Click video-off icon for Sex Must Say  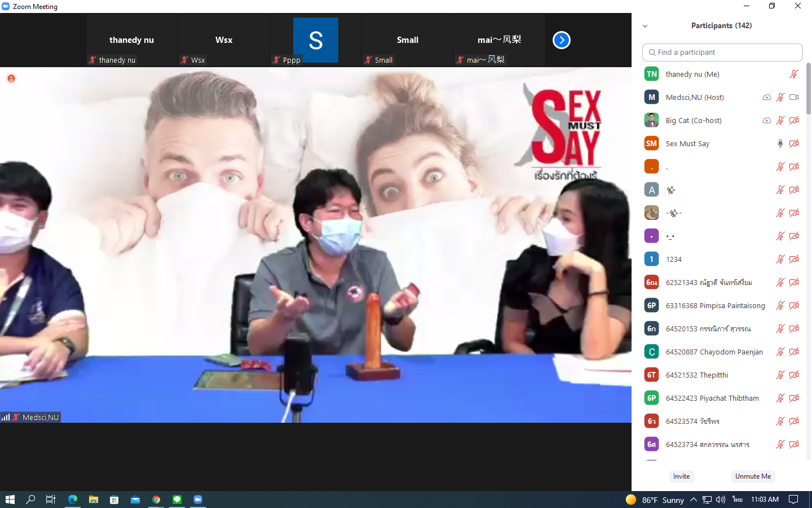click(x=794, y=143)
